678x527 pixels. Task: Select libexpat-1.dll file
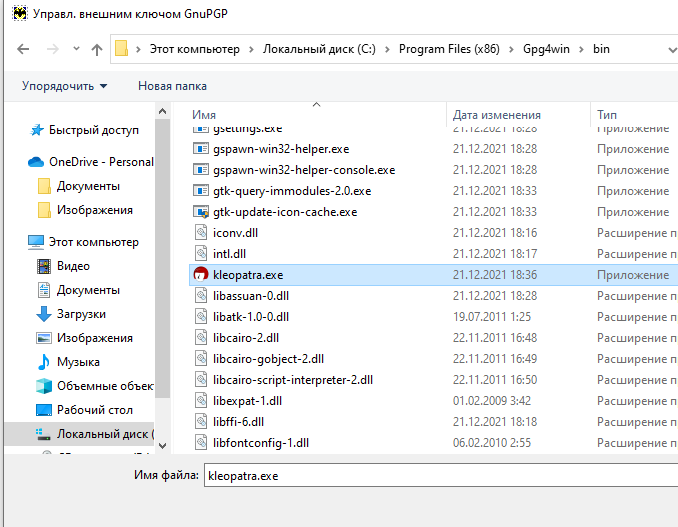pos(247,401)
